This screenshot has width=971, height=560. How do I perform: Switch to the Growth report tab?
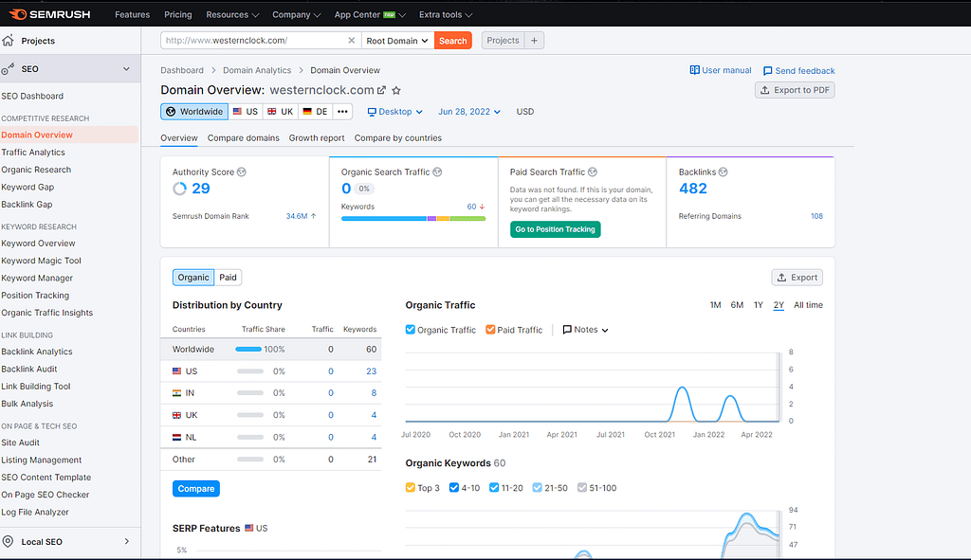(x=317, y=138)
